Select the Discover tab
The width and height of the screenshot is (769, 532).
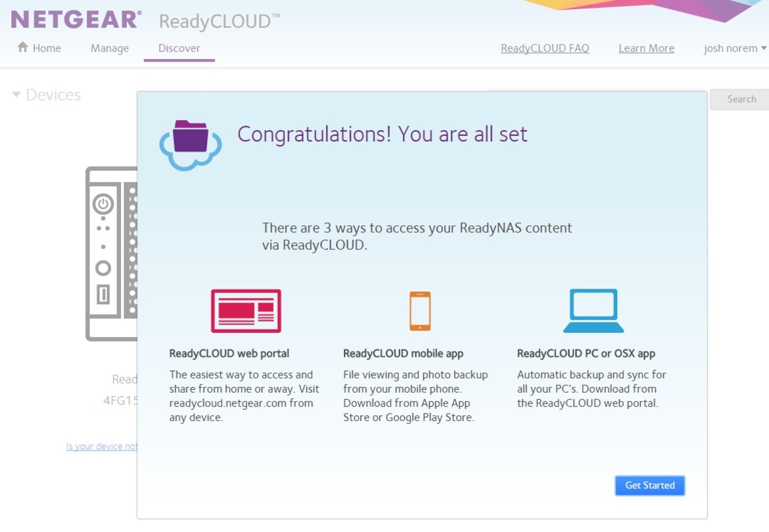[179, 48]
